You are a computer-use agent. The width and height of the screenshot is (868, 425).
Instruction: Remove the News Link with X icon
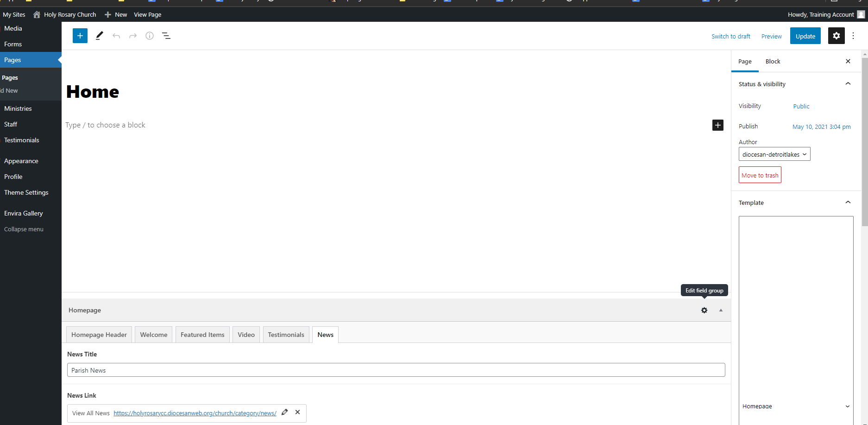pos(298,412)
